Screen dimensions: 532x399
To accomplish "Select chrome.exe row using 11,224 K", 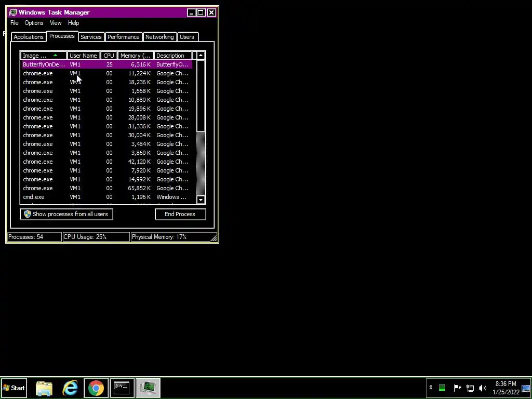I will coord(107,73).
